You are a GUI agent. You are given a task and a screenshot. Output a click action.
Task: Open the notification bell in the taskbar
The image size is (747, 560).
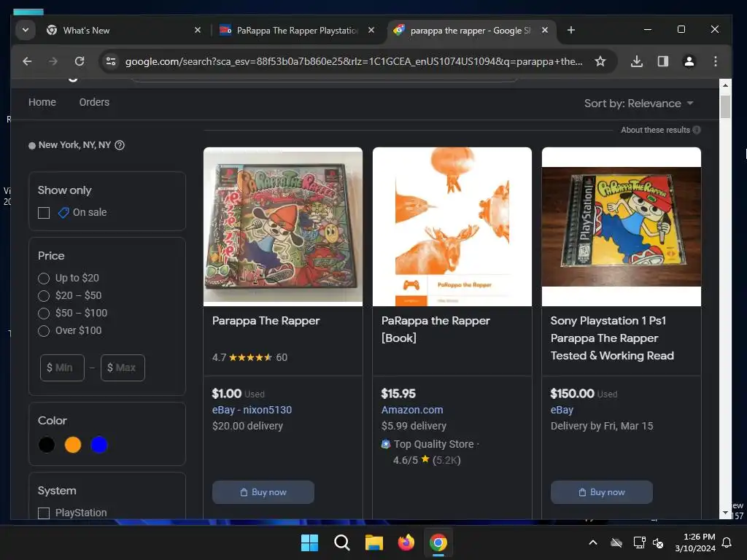coord(727,542)
